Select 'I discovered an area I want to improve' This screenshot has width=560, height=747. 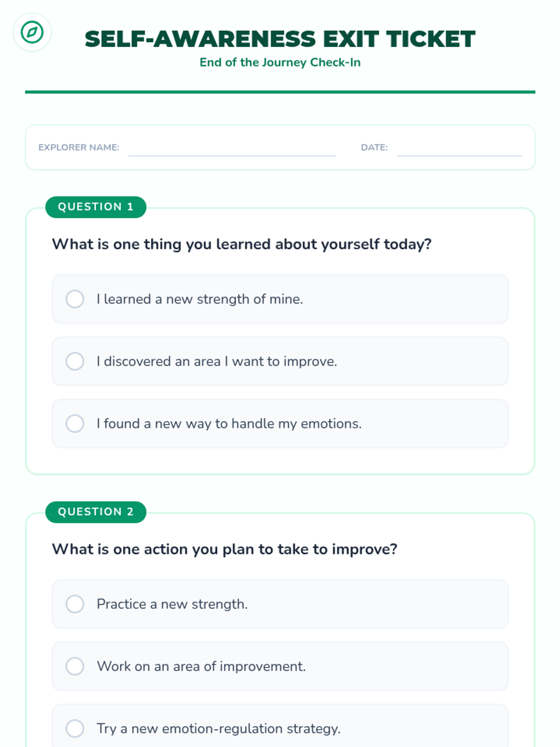[x=75, y=361]
